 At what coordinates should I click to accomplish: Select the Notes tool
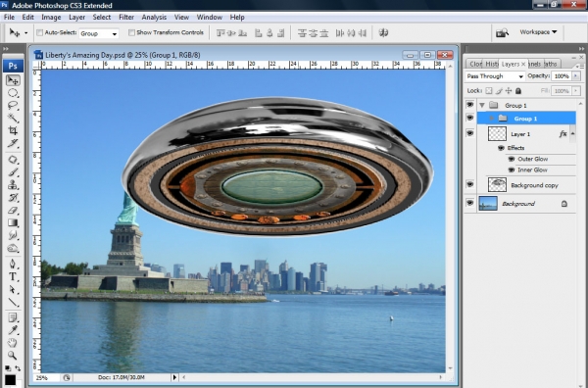click(13, 317)
